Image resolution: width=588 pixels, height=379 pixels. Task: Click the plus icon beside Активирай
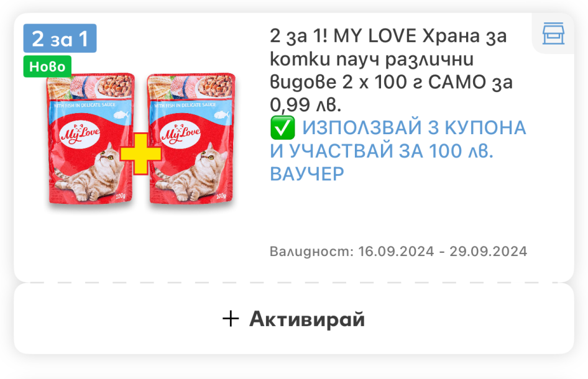[231, 319]
